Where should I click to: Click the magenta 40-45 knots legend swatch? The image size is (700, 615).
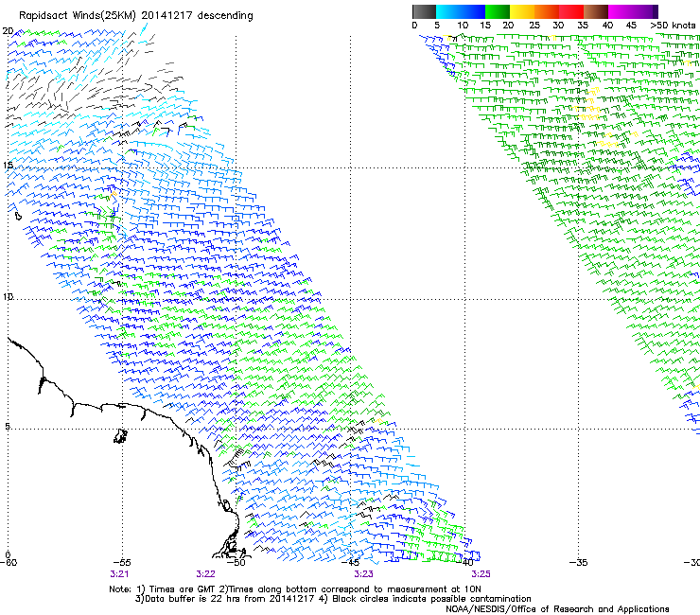[621, 11]
